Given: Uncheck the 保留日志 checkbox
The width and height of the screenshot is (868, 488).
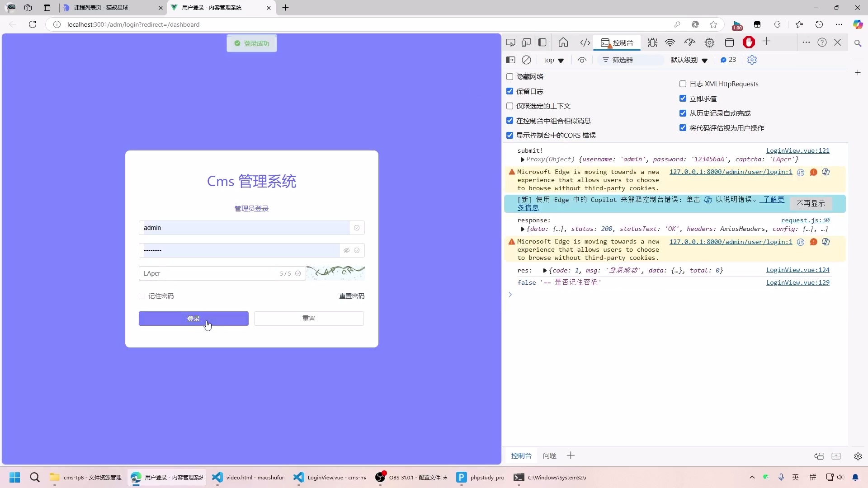Looking at the screenshot, I should pyautogui.click(x=510, y=91).
